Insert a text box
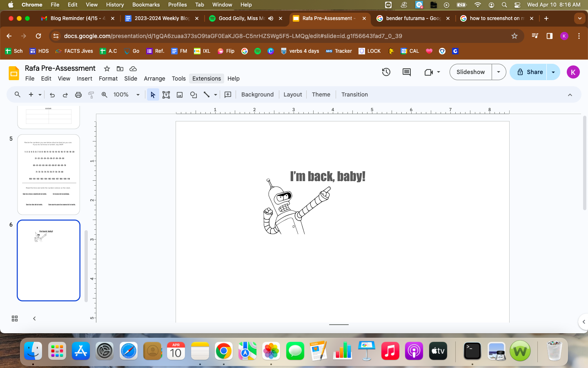This screenshot has width=588, height=368. (x=166, y=94)
